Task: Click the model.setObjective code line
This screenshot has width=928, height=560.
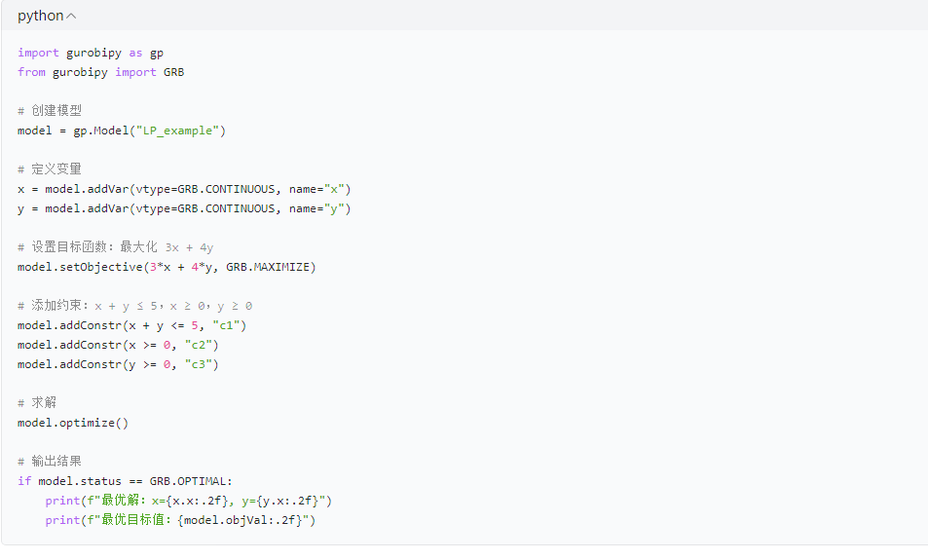Action: [167, 267]
